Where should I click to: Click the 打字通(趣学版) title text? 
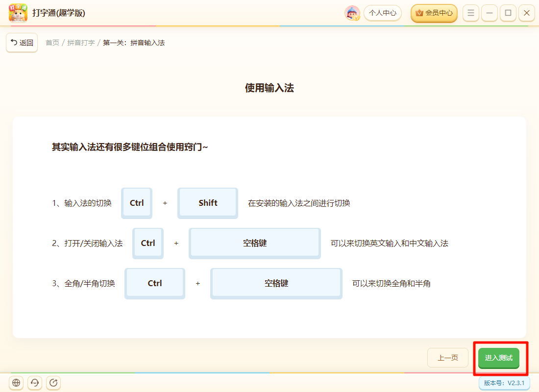59,13
